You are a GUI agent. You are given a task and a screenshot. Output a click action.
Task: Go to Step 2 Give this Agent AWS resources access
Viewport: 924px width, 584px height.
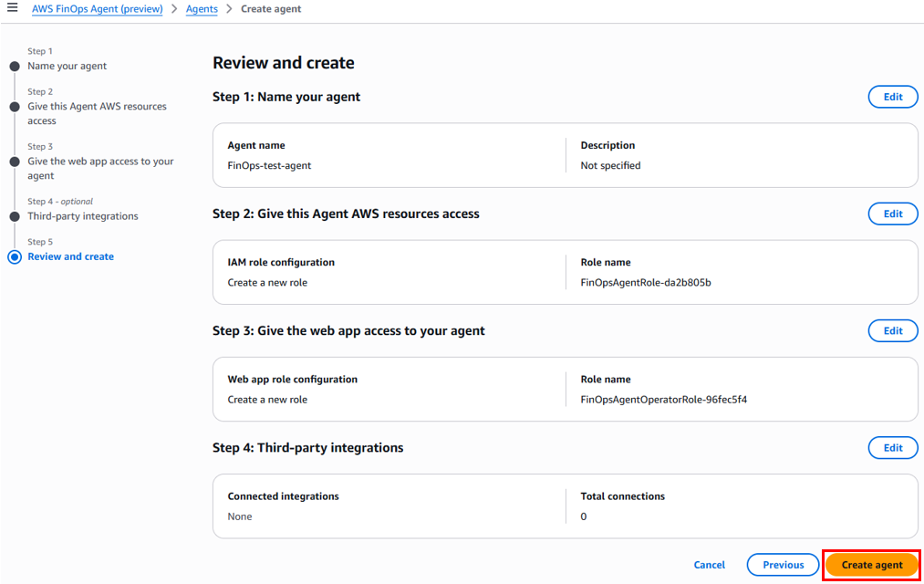[98, 113]
